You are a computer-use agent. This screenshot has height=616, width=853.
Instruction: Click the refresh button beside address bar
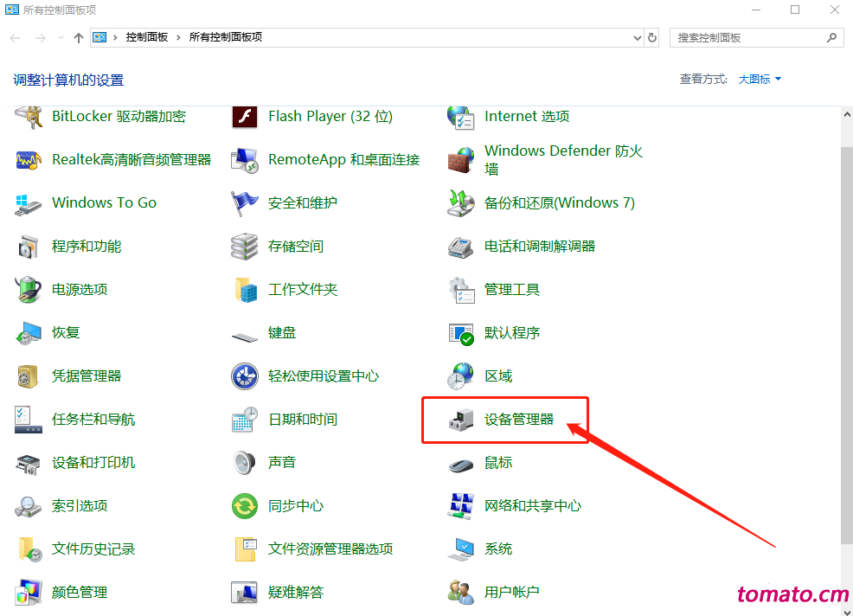pos(652,37)
